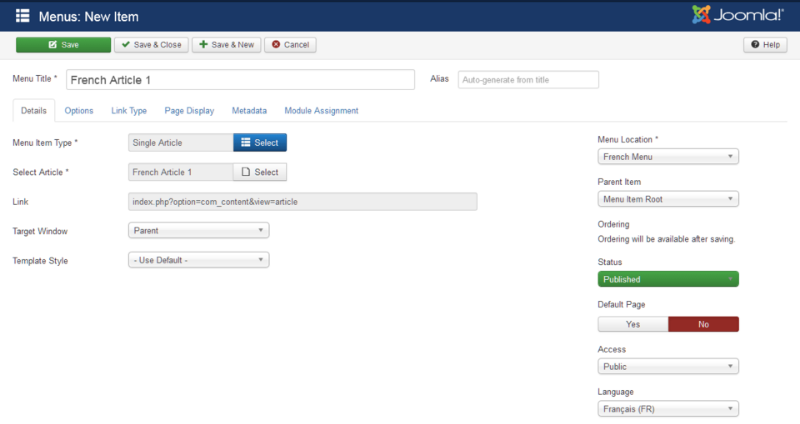The width and height of the screenshot is (800, 424).
Task: Click blue Select button for Menu Item Type
Action: (x=260, y=143)
